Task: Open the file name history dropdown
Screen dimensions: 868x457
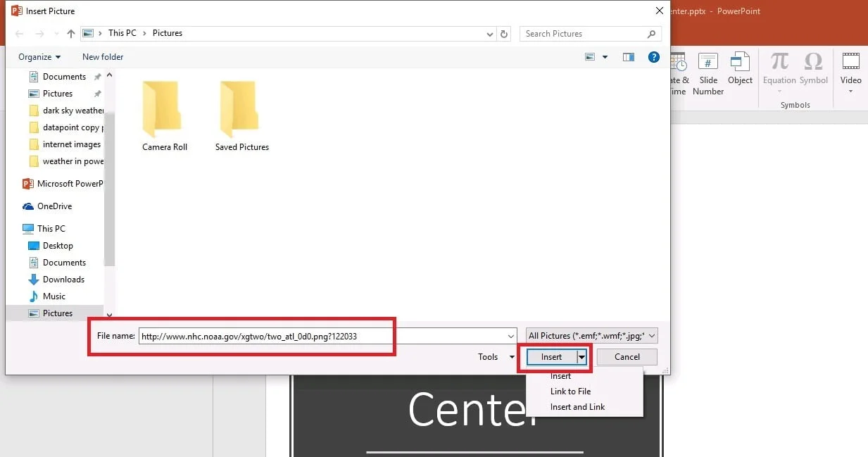Action: (511, 336)
